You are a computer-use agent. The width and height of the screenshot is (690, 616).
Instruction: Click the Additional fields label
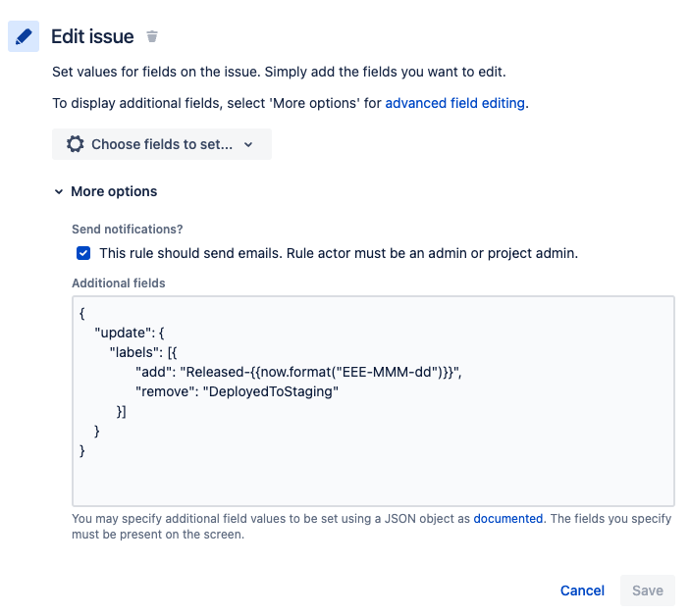[x=119, y=283]
